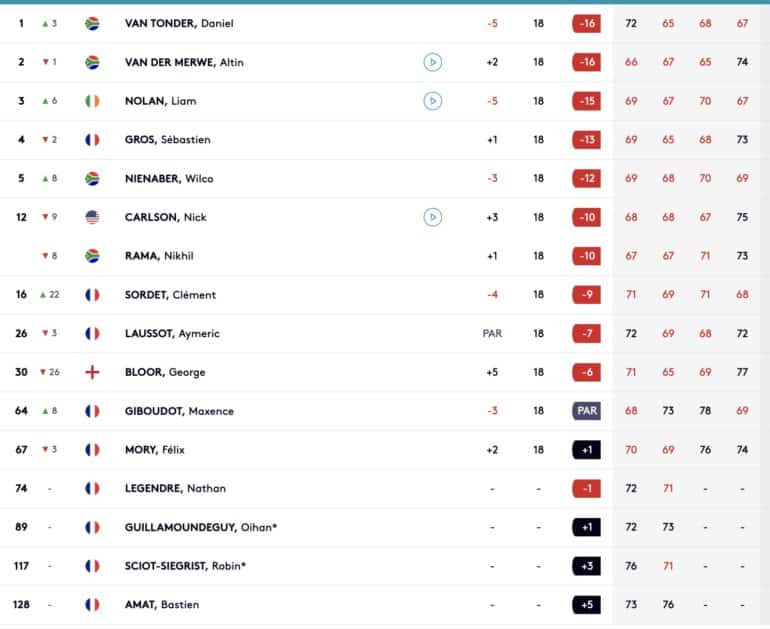This screenshot has height=629, width=770.
Task: Click French flag beside Gros, Sébastien
Action: pos(92,140)
